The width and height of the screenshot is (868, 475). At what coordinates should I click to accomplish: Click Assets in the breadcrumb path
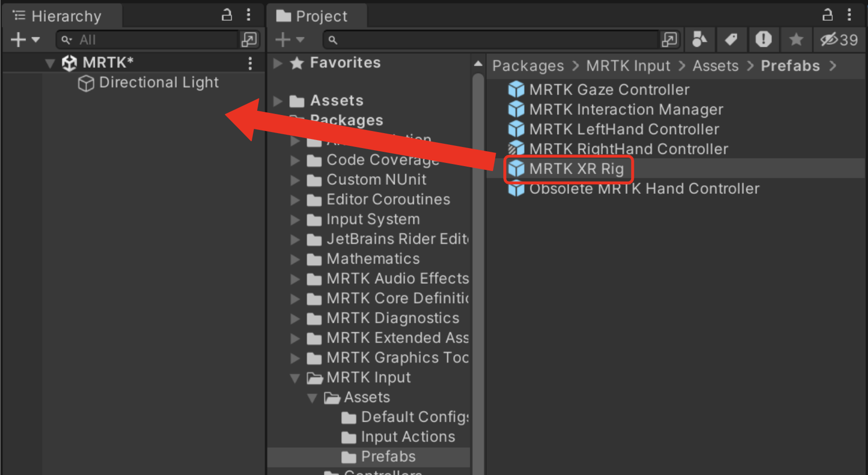pyautogui.click(x=715, y=65)
